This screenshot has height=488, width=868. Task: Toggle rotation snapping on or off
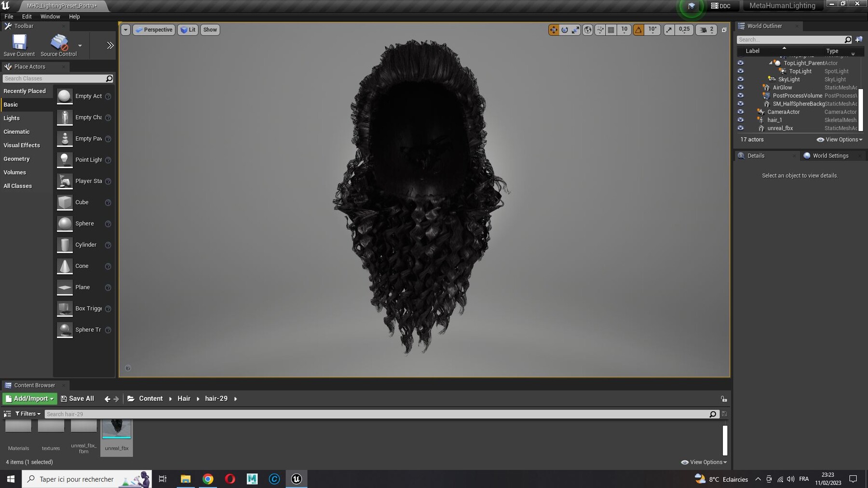click(x=638, y=30)
